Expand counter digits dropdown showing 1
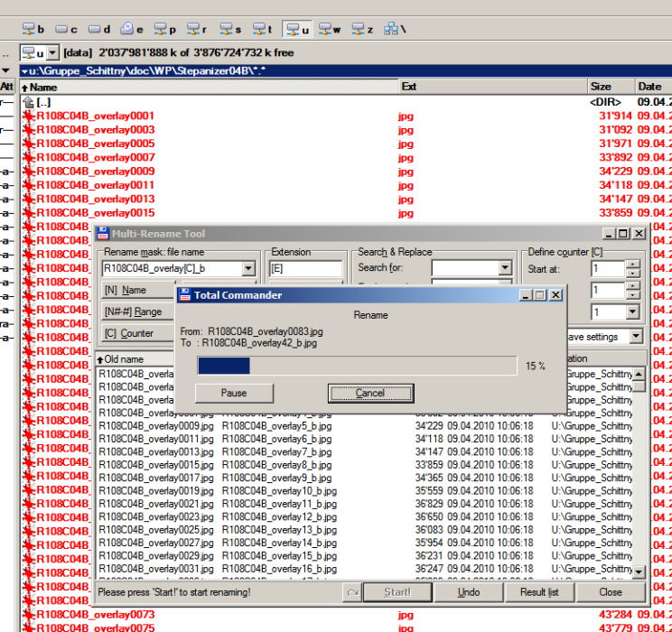The height and width of the screenshot is (632, 672). point(632,311)
